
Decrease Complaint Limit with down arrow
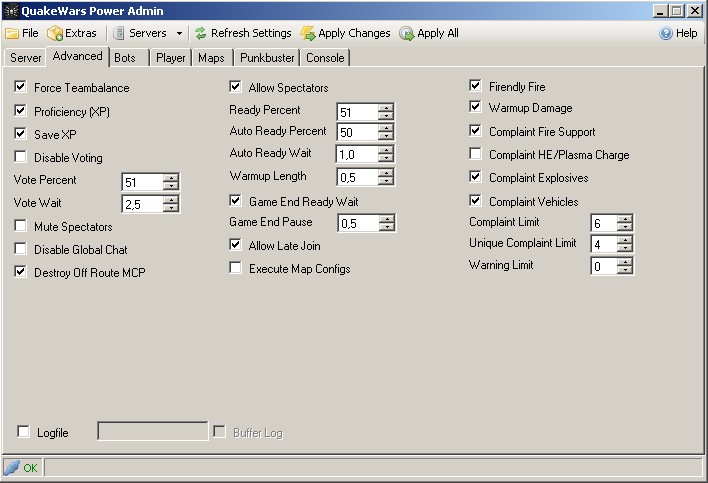coord(625,227)
